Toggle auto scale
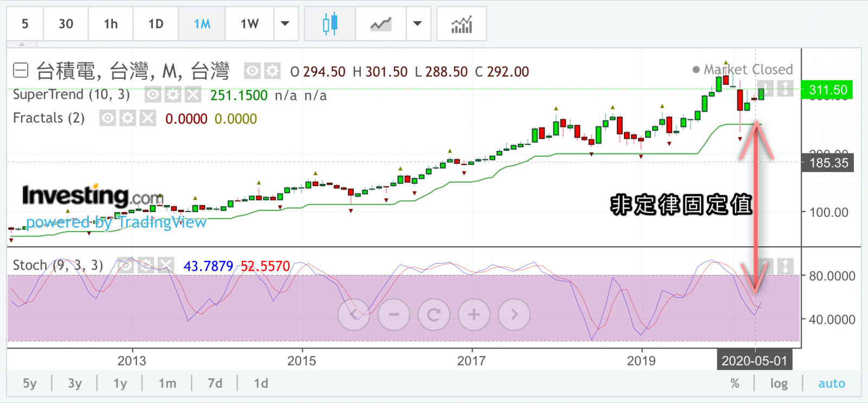The width and height of the screenshot is (868, 403). [x=832, y=383]
